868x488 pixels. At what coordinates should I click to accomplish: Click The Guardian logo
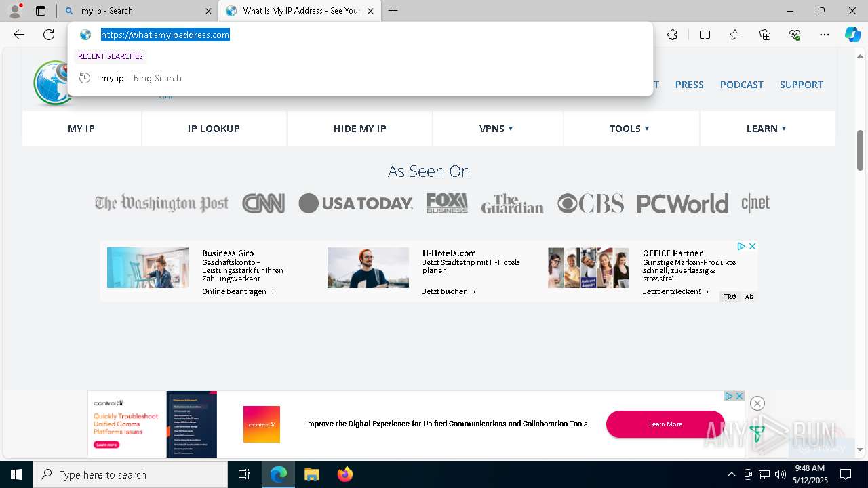tap(513, 203)
